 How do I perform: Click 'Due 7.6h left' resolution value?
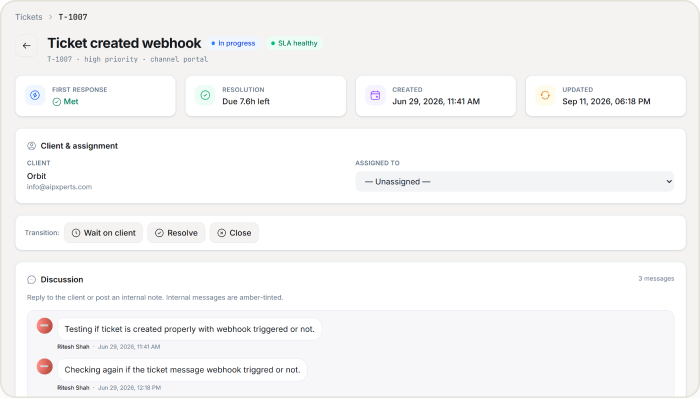pos(246,102)
